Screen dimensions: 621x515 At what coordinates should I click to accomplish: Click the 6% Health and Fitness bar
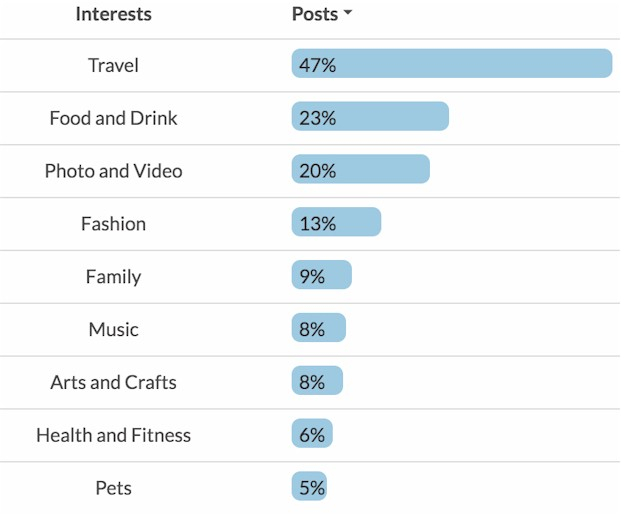point(312,434)
